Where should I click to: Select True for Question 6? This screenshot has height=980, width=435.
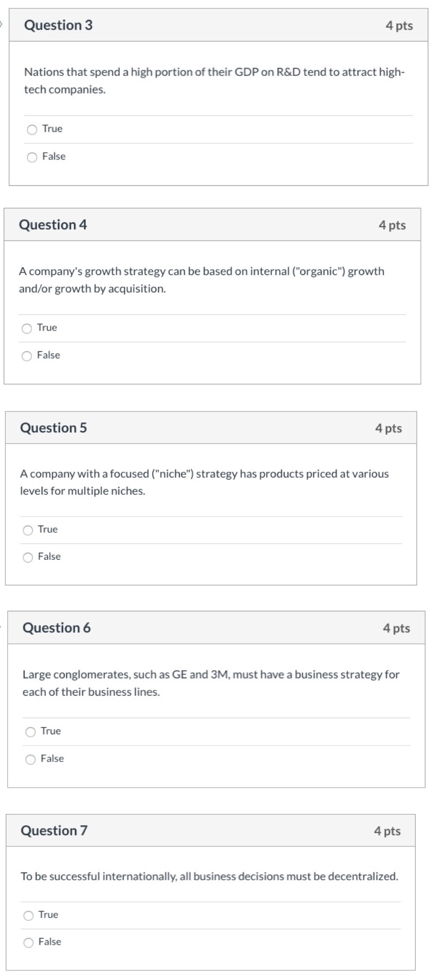click(x=30, y=732)
